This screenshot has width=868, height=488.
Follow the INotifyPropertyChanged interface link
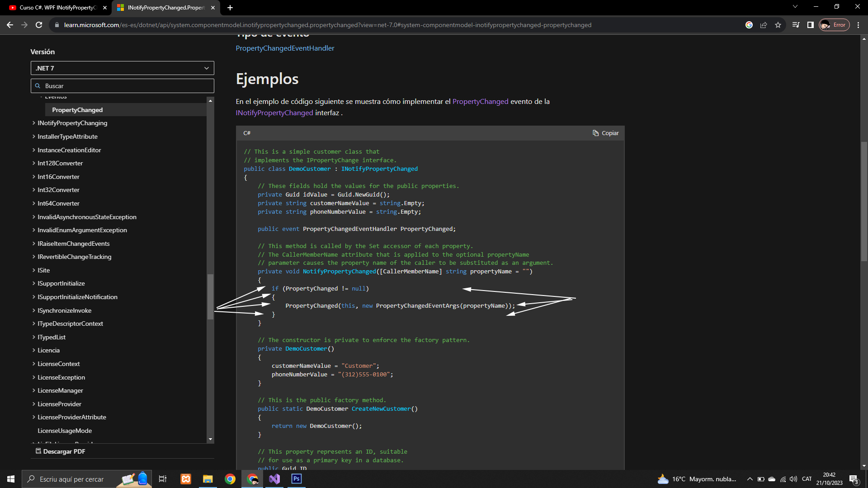pos(274,113)
